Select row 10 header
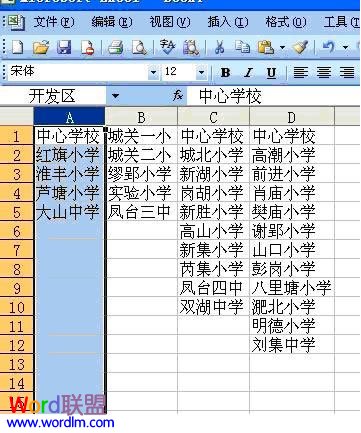The image size is (361, 433). point(16,307)
